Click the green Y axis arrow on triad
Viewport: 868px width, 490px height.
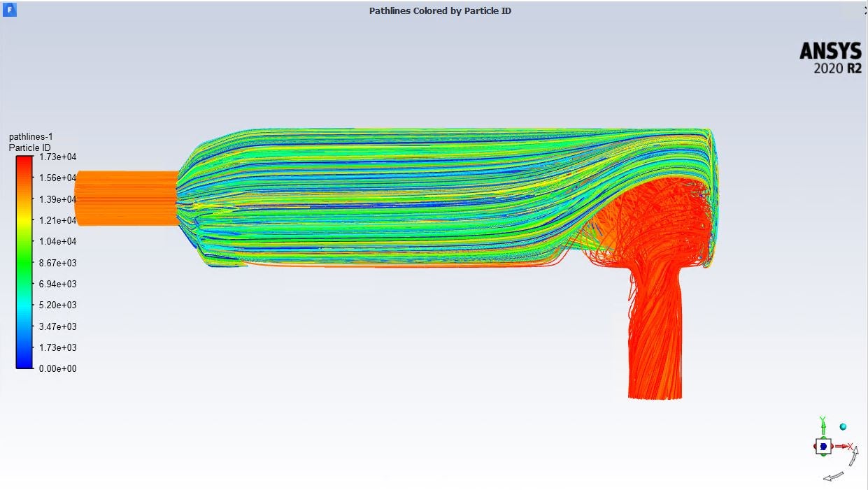823,426
